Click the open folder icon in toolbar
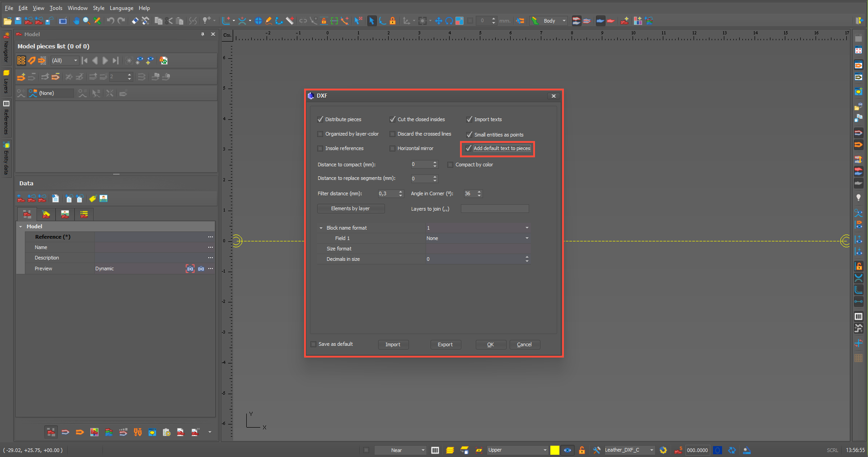 point(7,21)
